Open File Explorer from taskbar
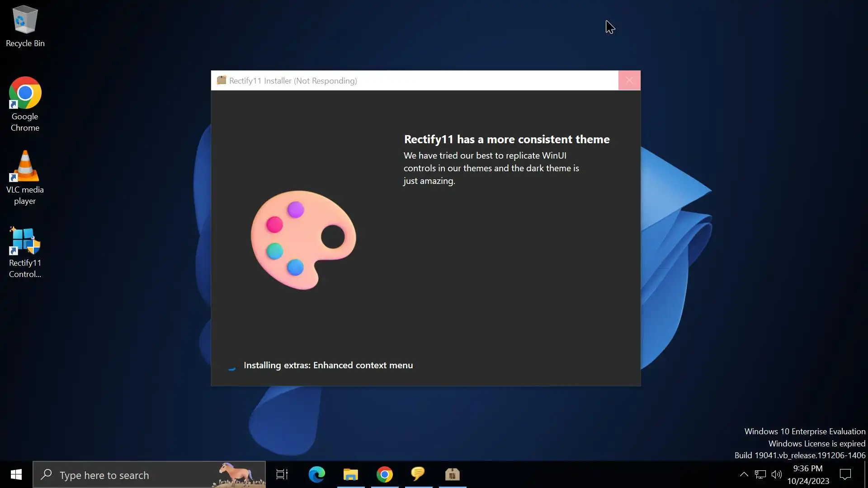Viewport: 868px width, 488px height. pos(350,474)
